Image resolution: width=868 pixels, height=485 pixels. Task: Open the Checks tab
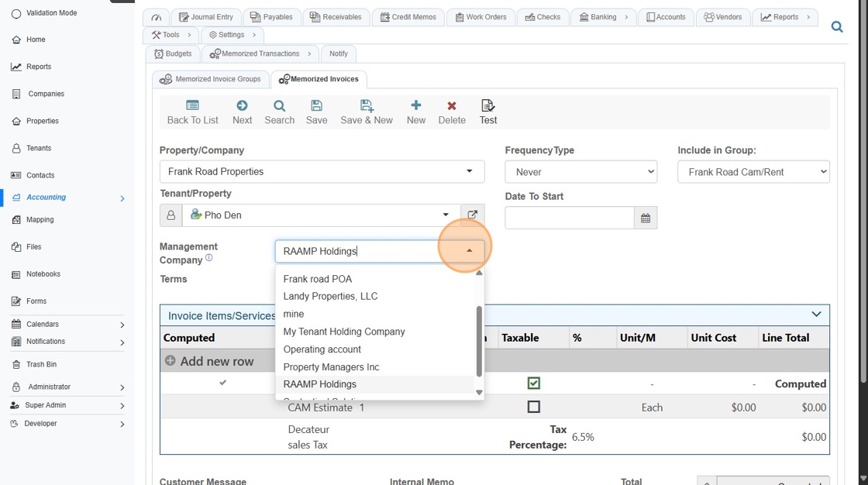point(542,17)
